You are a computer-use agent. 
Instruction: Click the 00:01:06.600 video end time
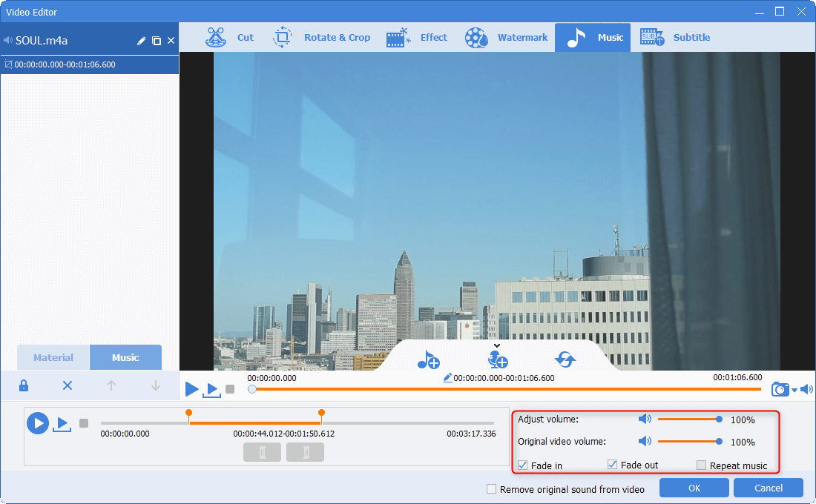click(x=737, y=377)
